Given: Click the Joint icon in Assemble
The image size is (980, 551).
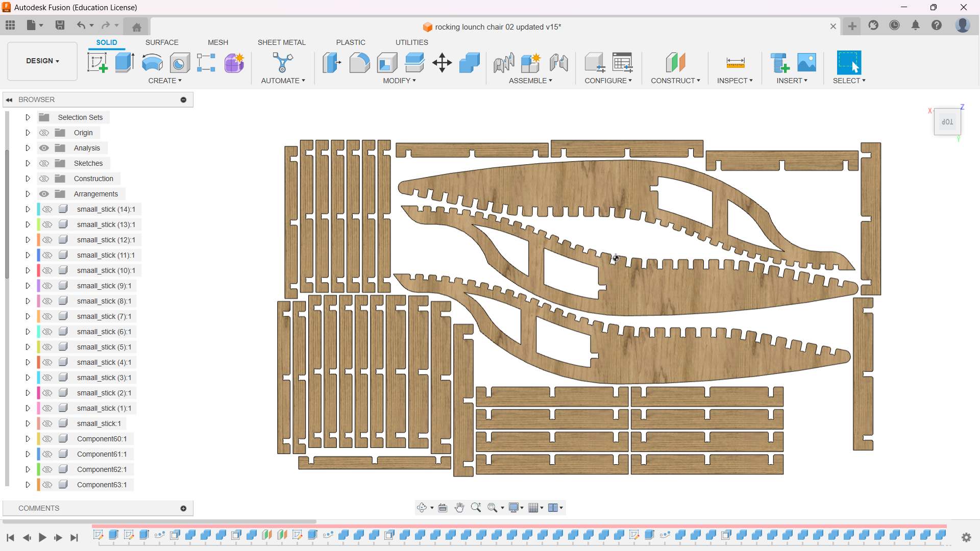Looking at the screenshot, I should pos(503,63).
